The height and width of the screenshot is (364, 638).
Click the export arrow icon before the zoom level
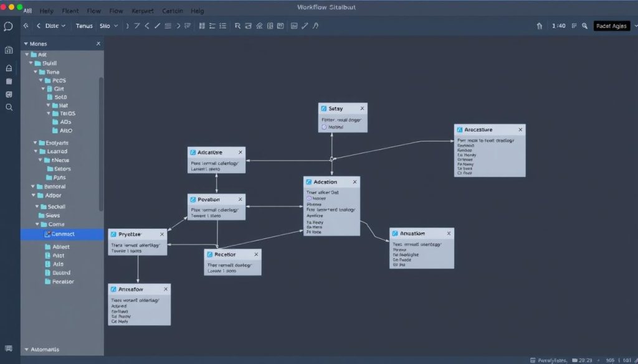(x=540, y=26)
